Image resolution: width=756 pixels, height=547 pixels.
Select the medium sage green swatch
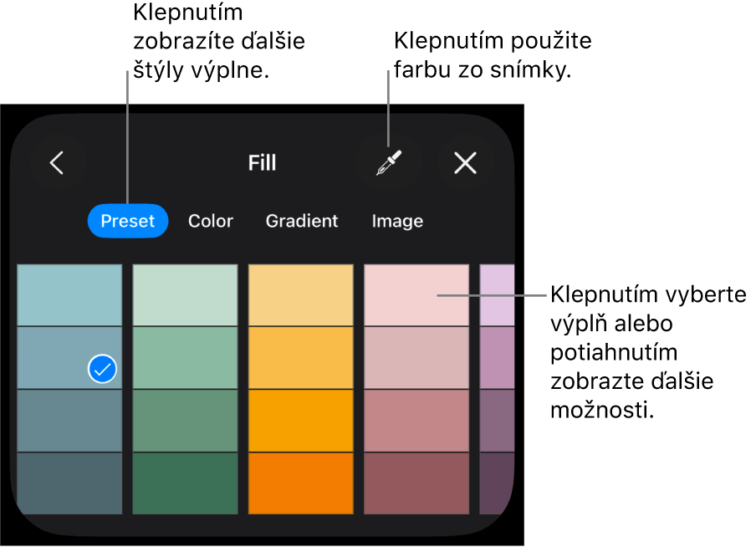tap(185, 421)
